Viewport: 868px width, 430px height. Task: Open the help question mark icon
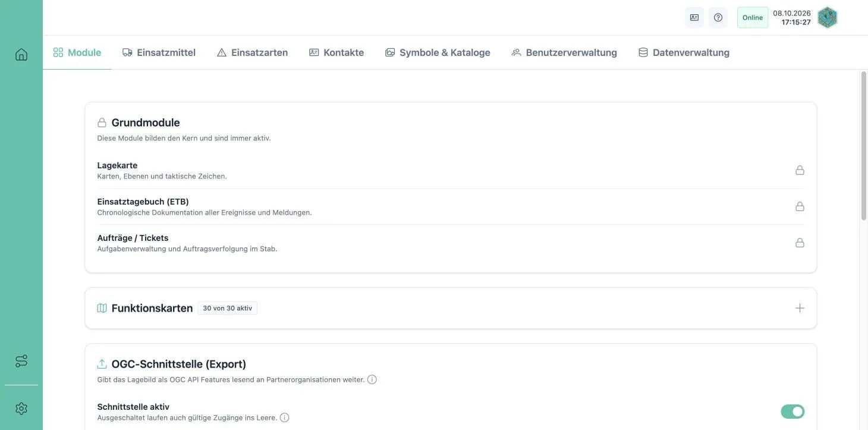pyautogui.click(x=718, y=17)
